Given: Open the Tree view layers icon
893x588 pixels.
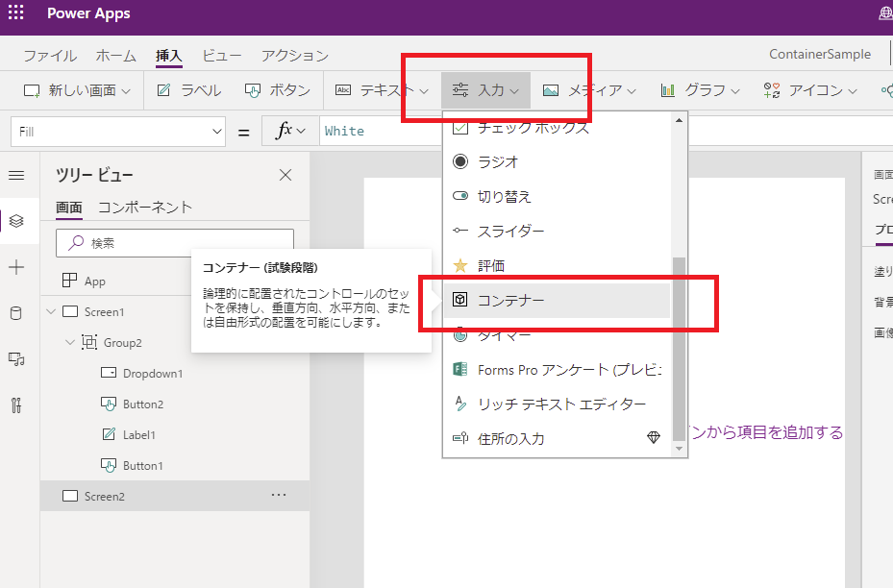Looking at the screenshot, I should (16, 221).
